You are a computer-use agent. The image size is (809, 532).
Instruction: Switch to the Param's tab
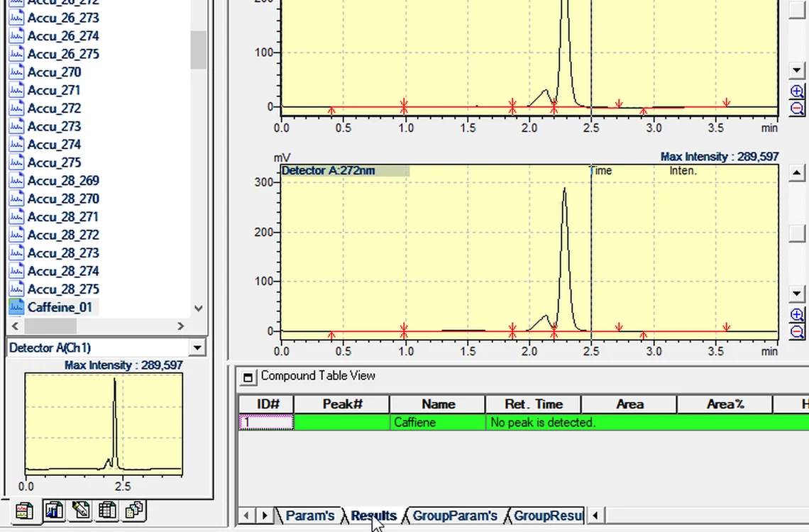click(x=309, y=516)
